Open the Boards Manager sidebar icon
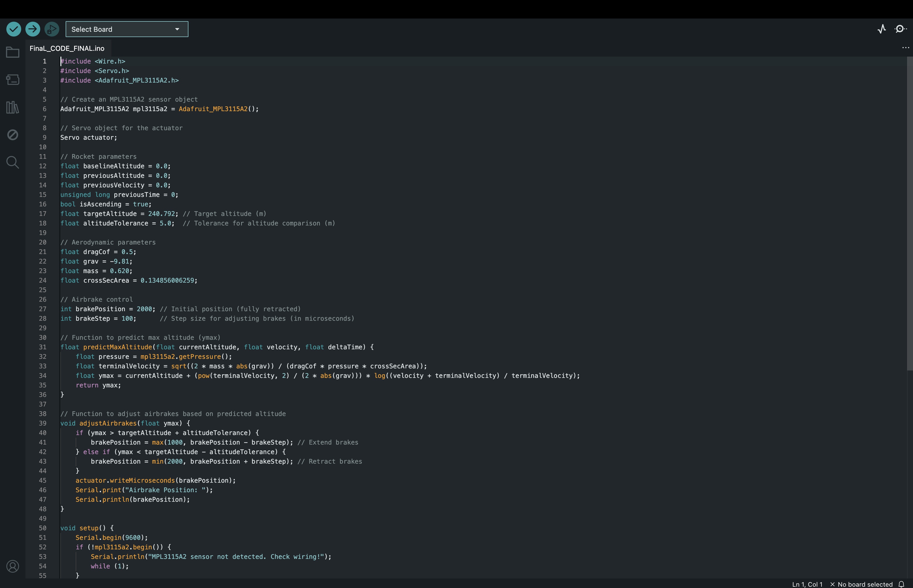The image size is (913, 588). click(13, 79)
